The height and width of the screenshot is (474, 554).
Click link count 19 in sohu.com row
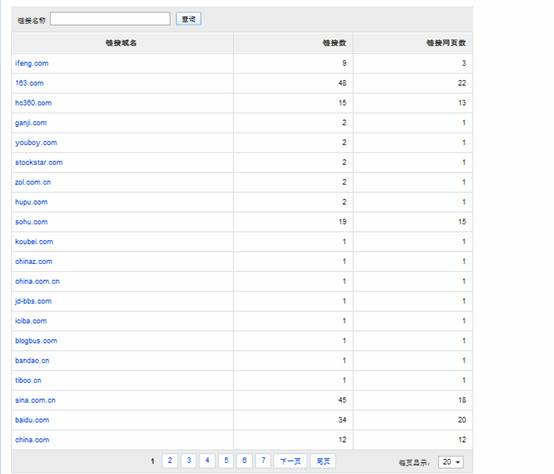coord(342,222)
